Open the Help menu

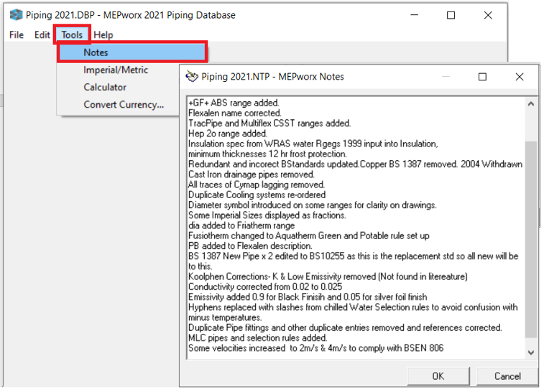103,34
